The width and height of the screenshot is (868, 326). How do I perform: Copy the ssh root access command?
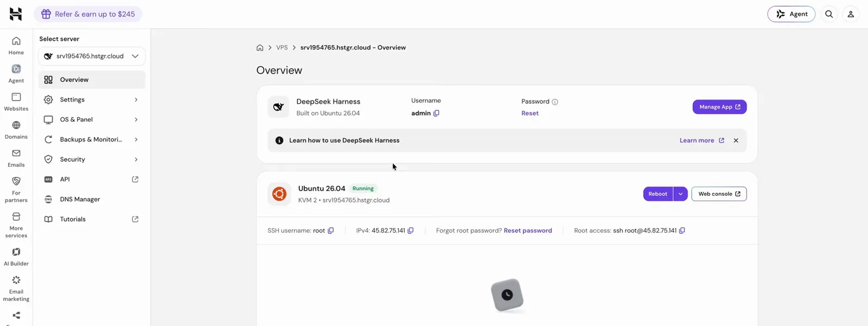coord(682,230)
